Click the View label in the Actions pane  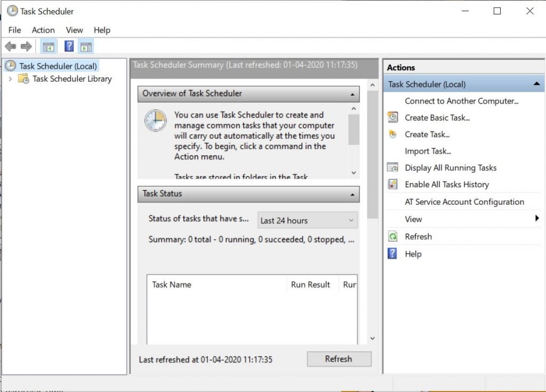tap(413, 219)
